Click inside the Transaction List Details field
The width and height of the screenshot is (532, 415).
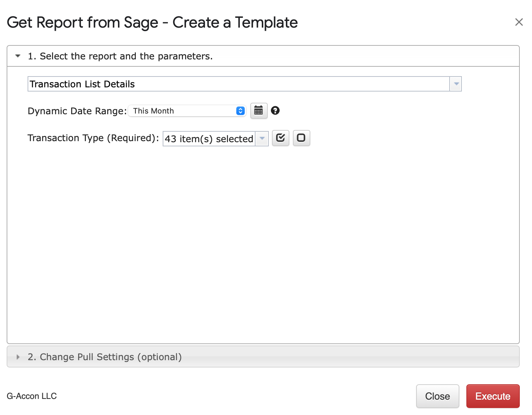pyautogui.click(x=239, y=84)
